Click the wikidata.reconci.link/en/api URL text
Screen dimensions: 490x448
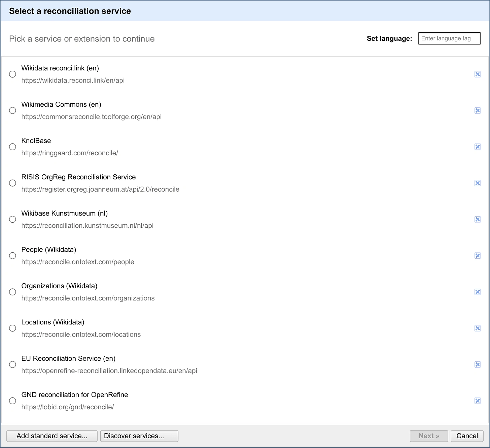(x=73, y=81)
